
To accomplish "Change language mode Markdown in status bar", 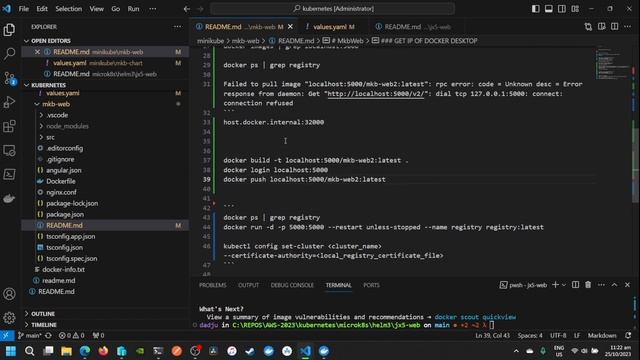I will (x=602, y=336).
